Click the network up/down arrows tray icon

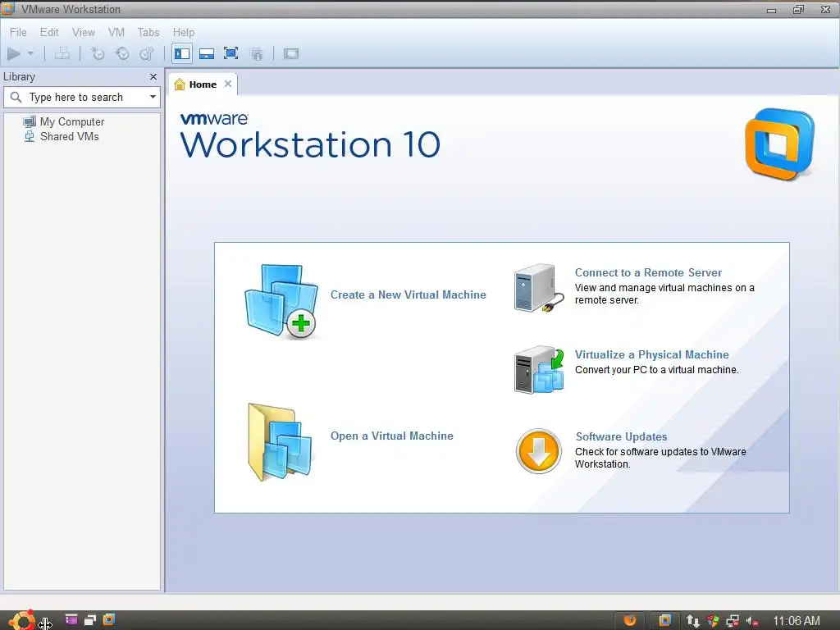tap(692, 621)
